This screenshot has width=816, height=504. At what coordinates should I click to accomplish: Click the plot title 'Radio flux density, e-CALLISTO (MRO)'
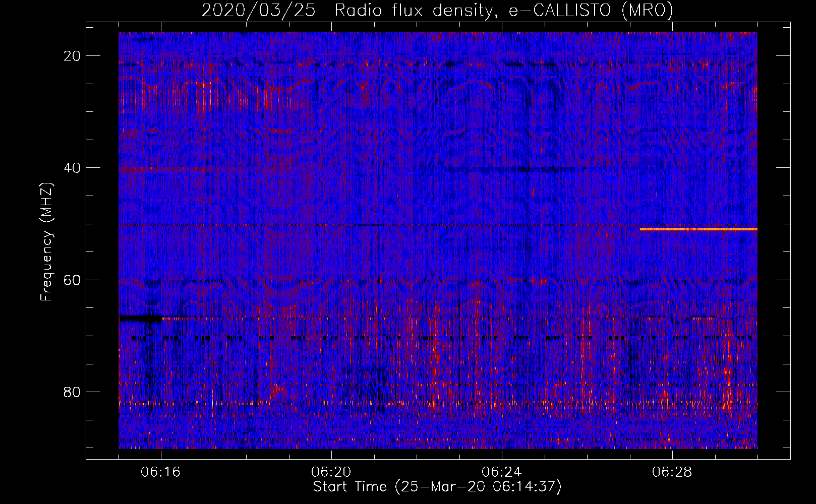[x=503, y=10]
